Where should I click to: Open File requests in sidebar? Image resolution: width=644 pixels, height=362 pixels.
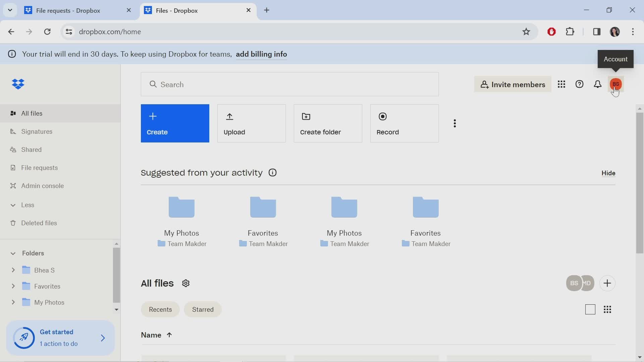pyautogui.click(x=60, y=168)
